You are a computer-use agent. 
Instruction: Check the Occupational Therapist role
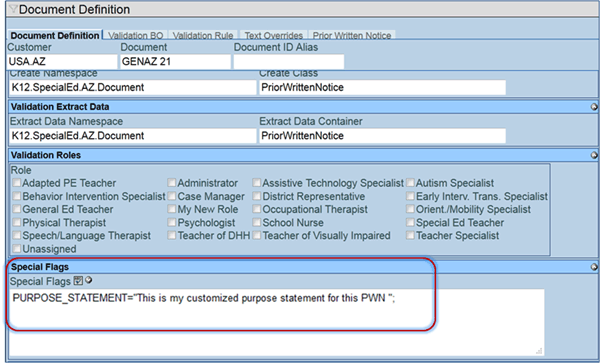pos(256,209)
